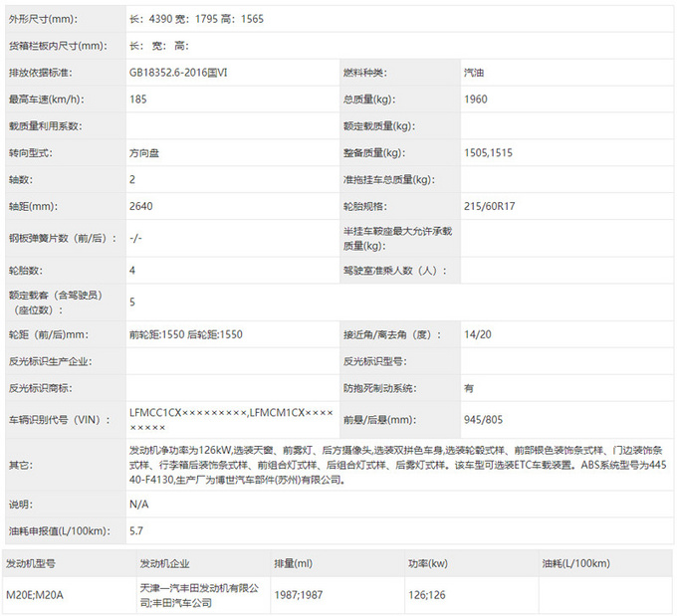The image size is (677, 616).
Task: Click the column header 油耗(L/100km)
Action: point(576,563)
